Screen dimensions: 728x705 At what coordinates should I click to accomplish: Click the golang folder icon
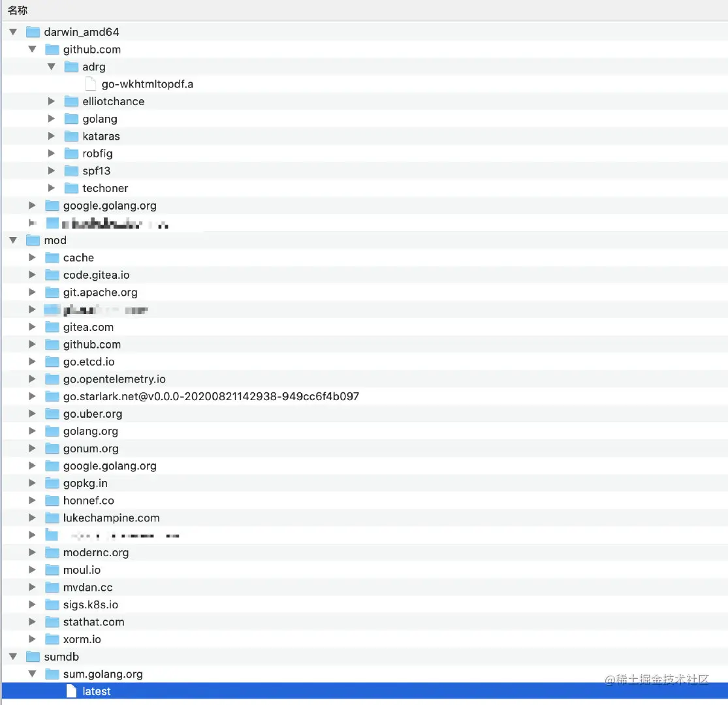click(x=71, y=119)
